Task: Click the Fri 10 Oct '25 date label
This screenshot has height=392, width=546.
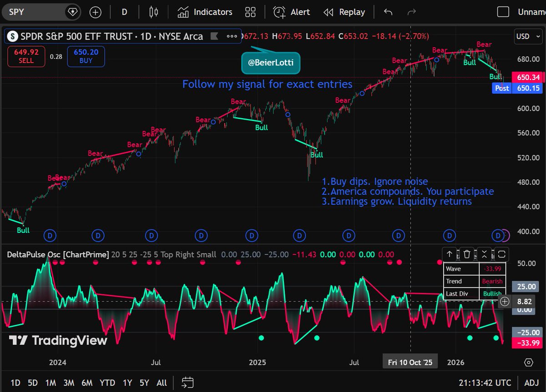Action: pos(410,362)
